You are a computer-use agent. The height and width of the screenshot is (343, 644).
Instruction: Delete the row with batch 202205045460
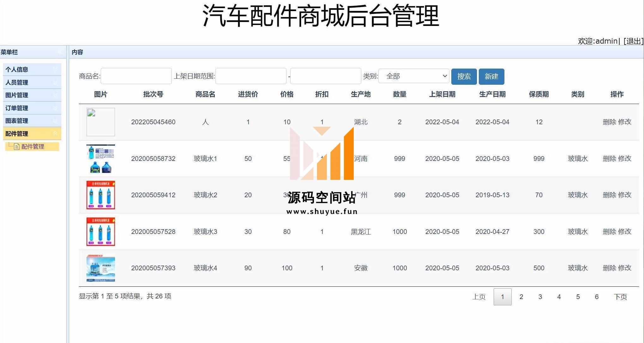click(610, 122)
